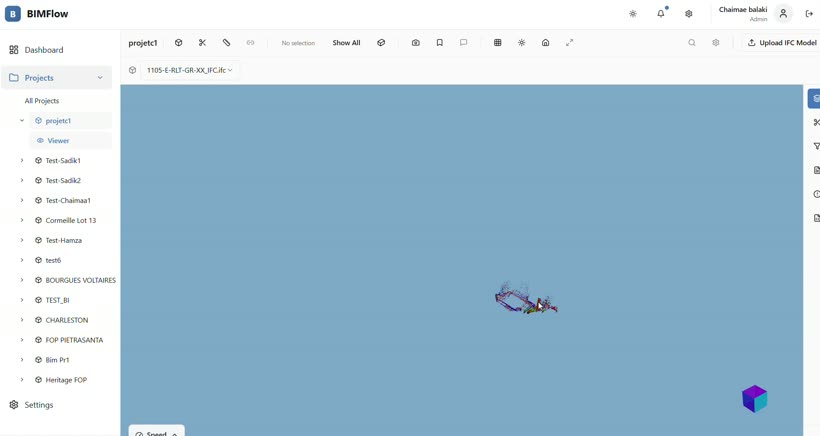The height and width of the screenshot is (436, 820).
Task: Switch theme using the sun icon in header
Action: click(633, 14)
